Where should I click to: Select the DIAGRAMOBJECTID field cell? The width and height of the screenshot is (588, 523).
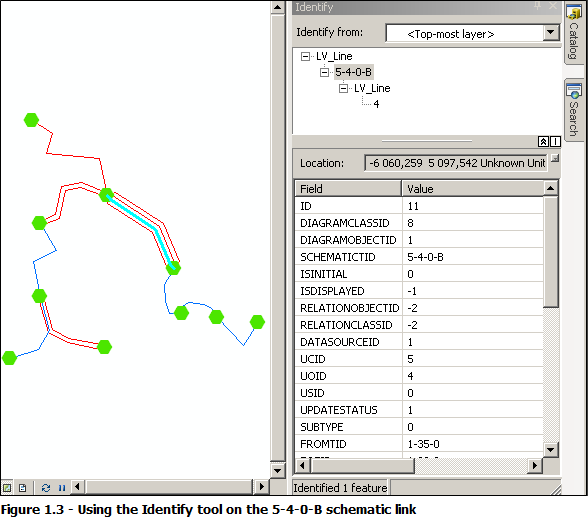pos(349,240)
